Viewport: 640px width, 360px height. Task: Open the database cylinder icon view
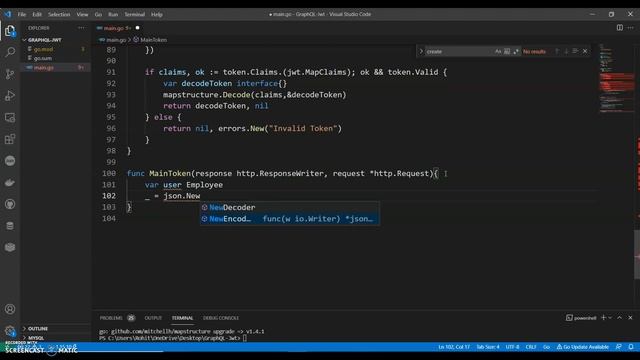tap(10, 226)
